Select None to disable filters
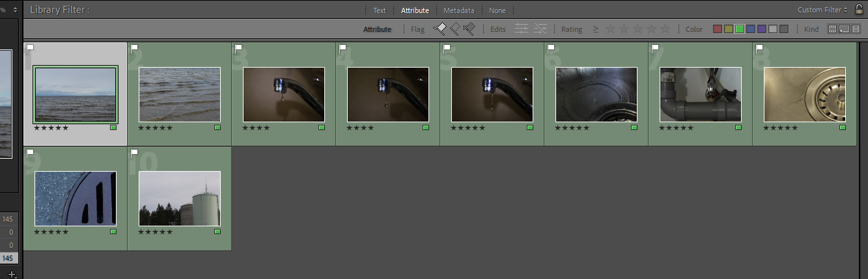Screen dimensions: 868x279 click(497, 10)
